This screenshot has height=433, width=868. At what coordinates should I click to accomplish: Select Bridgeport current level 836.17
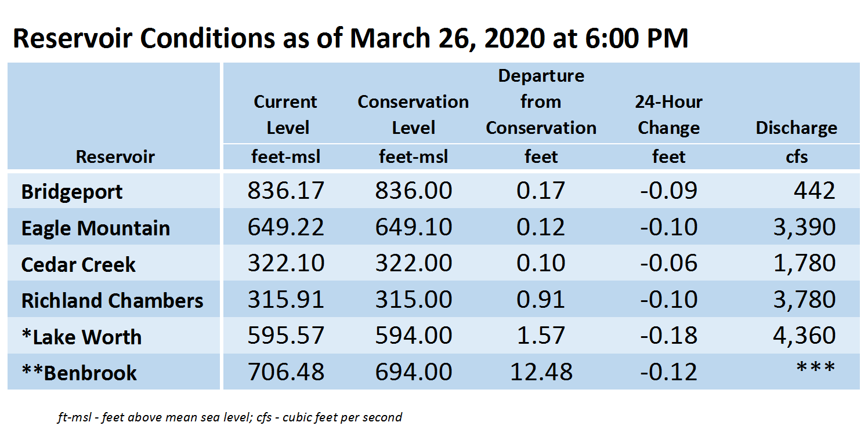[286, 191]
